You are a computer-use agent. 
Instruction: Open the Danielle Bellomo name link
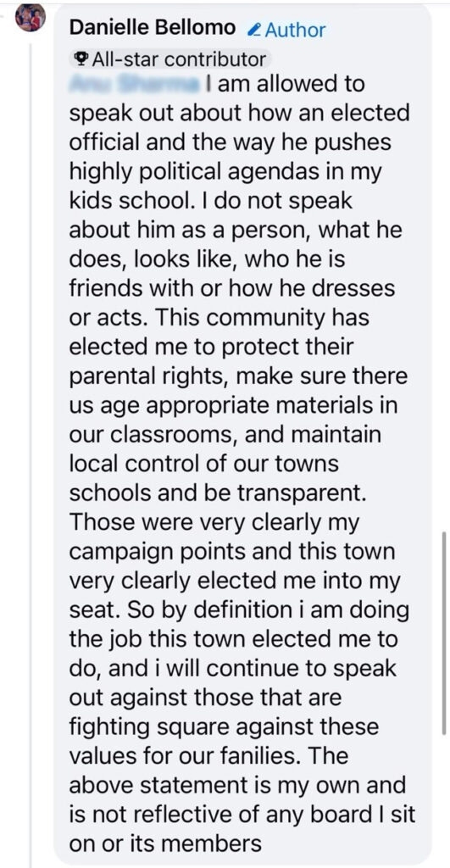coord(153,28)
